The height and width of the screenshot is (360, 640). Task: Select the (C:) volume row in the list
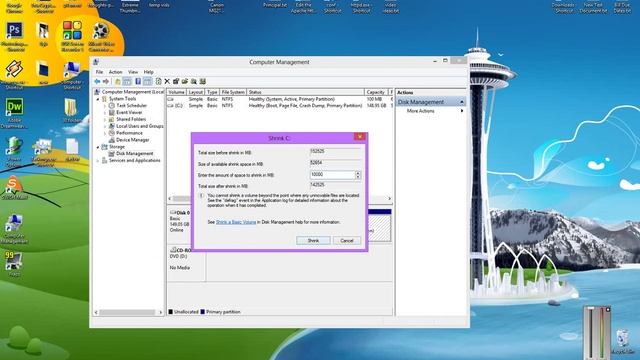[x=280, y=106]
